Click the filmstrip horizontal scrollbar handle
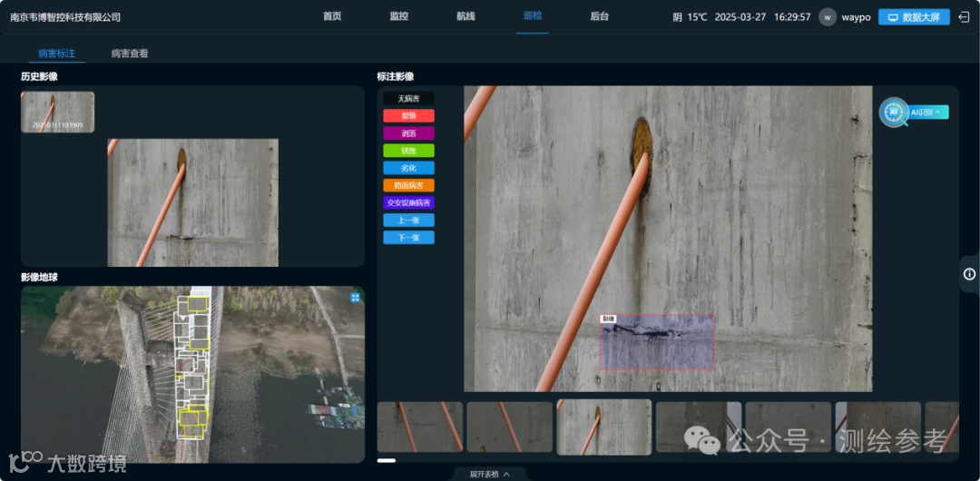The height and width of the screenshot is (481, 980). point(387,460)
